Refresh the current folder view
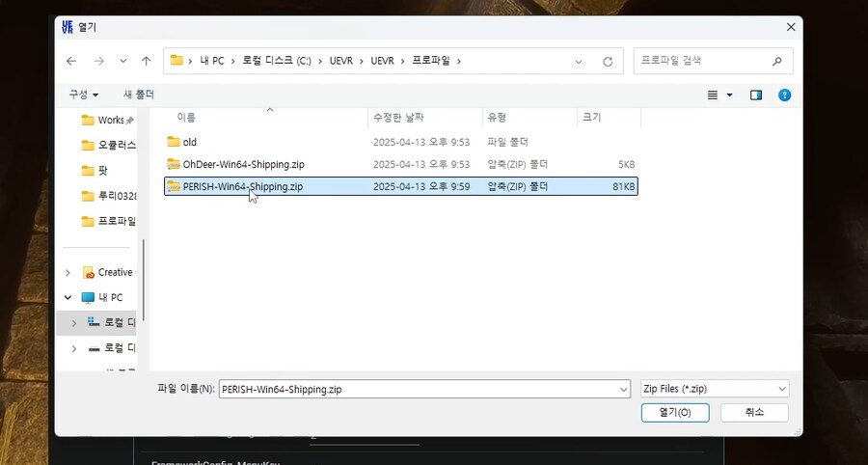 coord(608,62)
